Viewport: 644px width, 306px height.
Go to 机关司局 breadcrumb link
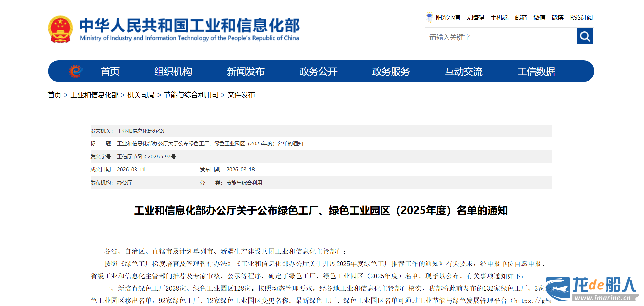tap(141, 95)
